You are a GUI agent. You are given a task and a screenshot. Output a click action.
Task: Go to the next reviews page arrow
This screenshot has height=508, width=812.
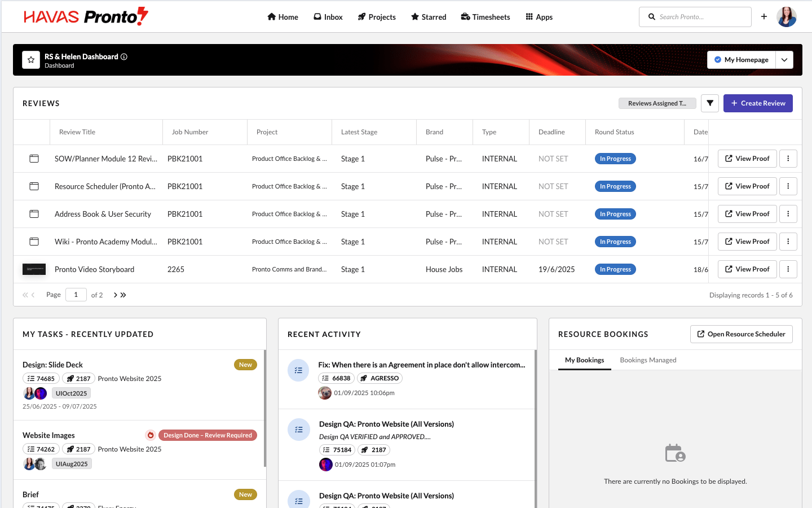tap(116, 295)
